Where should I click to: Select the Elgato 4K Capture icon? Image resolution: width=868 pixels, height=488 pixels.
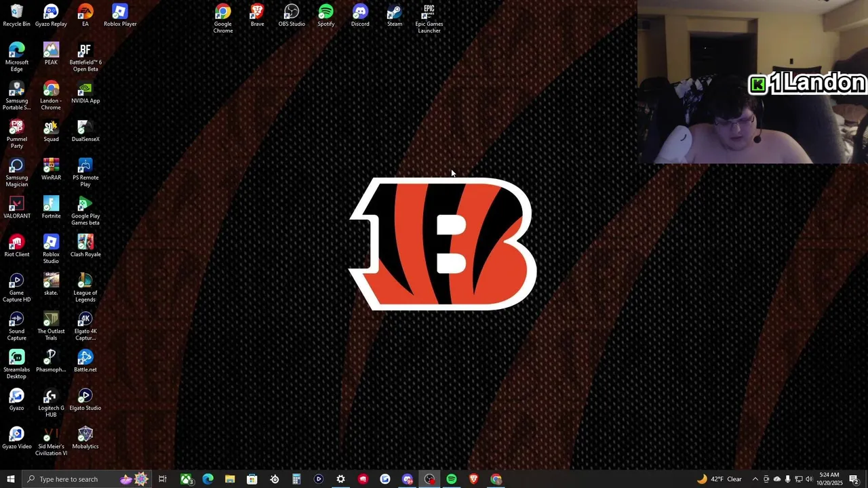pos(85,327)
